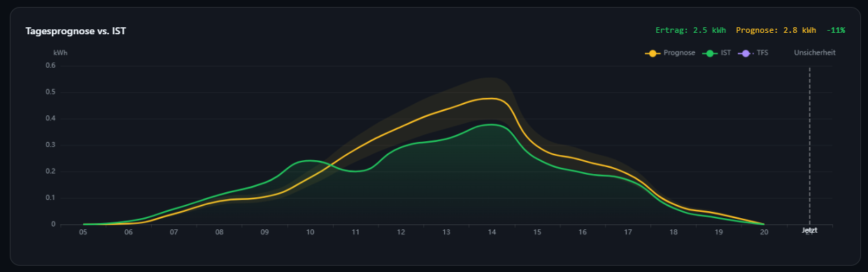
Task: Click the Tagesprognose vs. IST title
Action: 76,31
